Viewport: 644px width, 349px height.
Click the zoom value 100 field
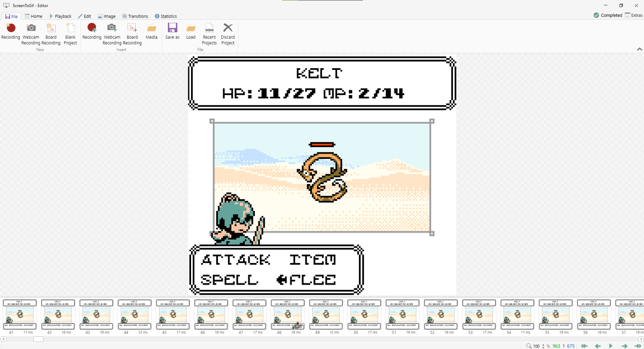coord(536,346)
